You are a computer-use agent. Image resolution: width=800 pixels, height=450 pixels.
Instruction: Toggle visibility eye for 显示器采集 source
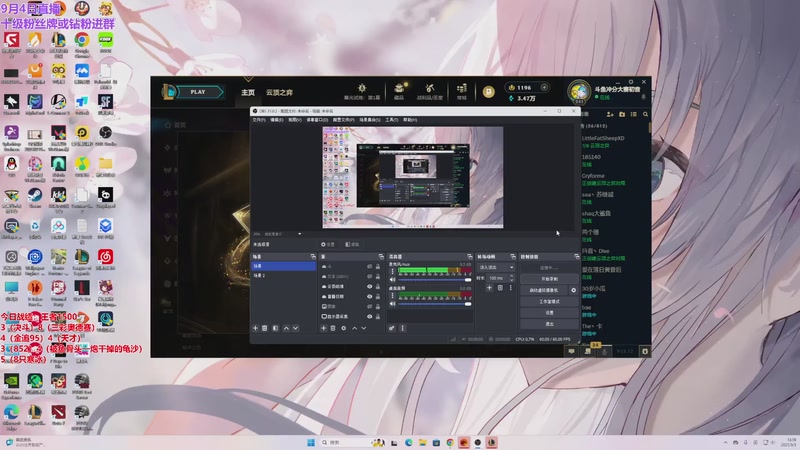(369, 316)
